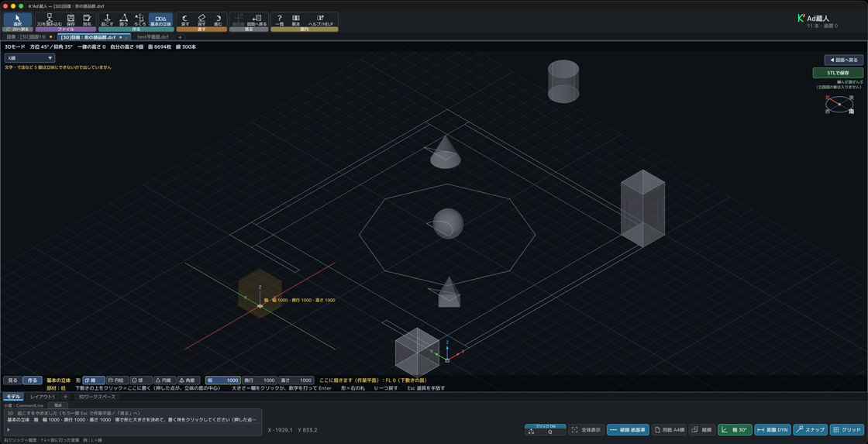Screen dimensions: 868x444
Task: Click the 高さ 1000 height field
Action: click(296, 380)
